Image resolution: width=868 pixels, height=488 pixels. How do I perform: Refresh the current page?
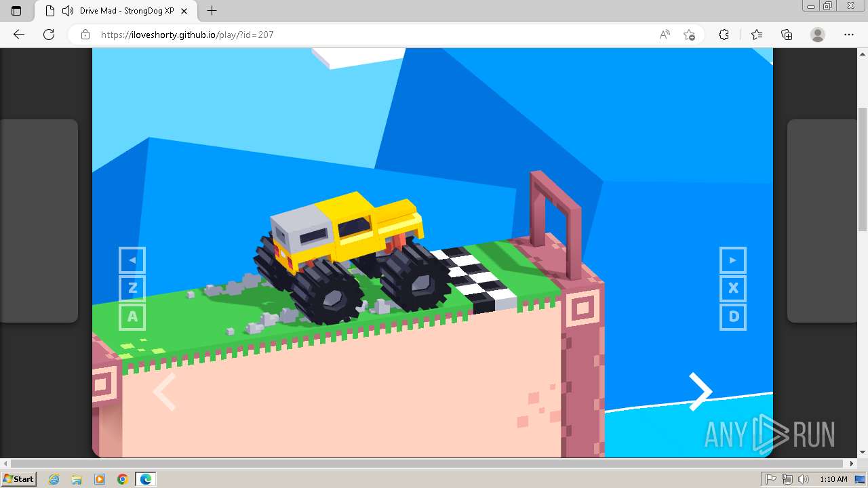coord(49,35)
